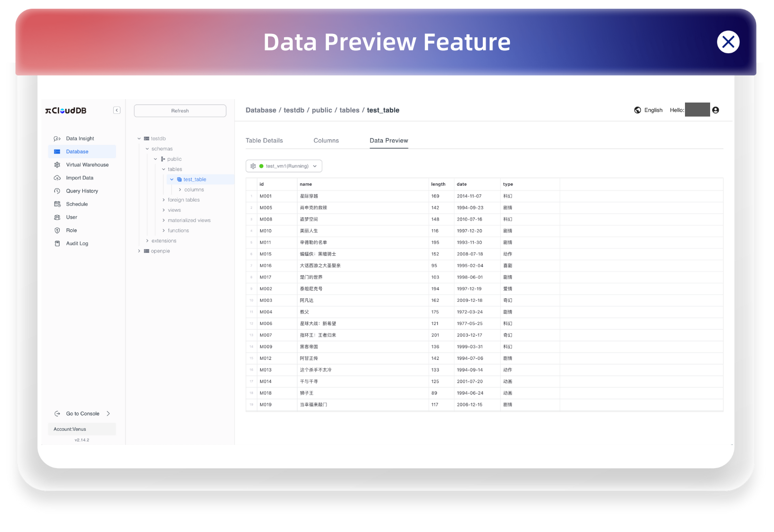
Task: Click the type column header
Action: tap(530, 184)
